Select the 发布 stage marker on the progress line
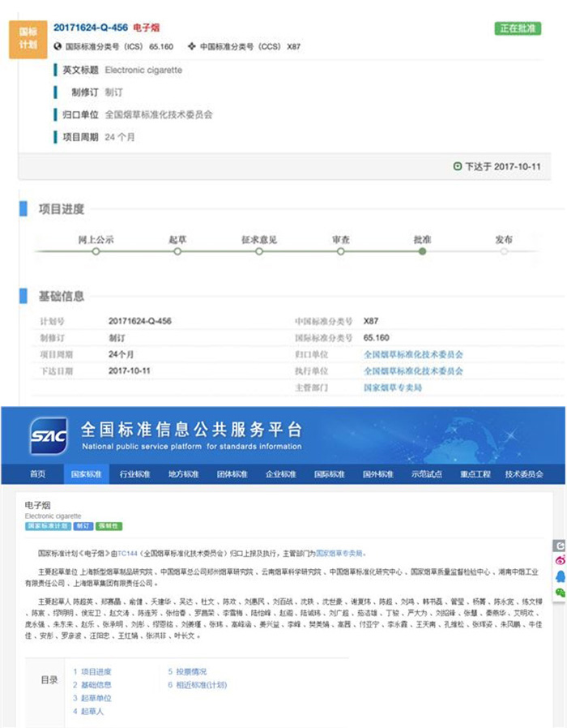Image resolution: width=567 pixels, height=728 pixels. [504, 251]
